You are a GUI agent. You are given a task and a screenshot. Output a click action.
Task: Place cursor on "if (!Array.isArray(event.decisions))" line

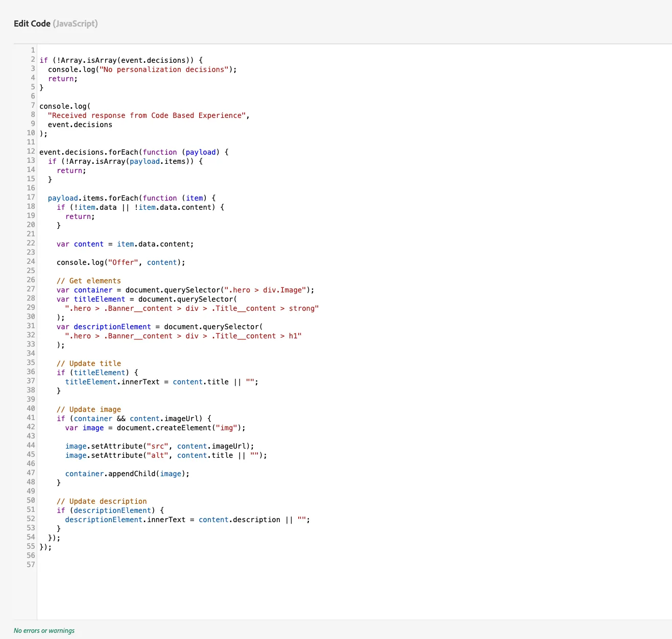coord(121,60)
